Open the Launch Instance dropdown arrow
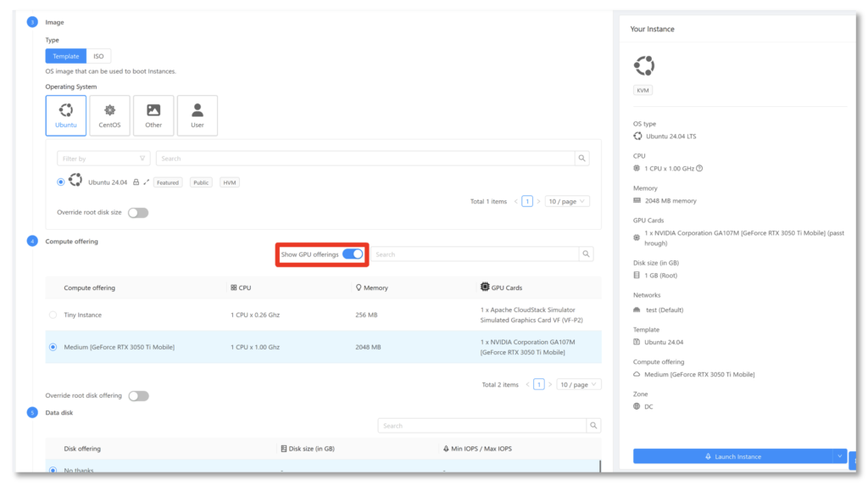 [840, 456]
